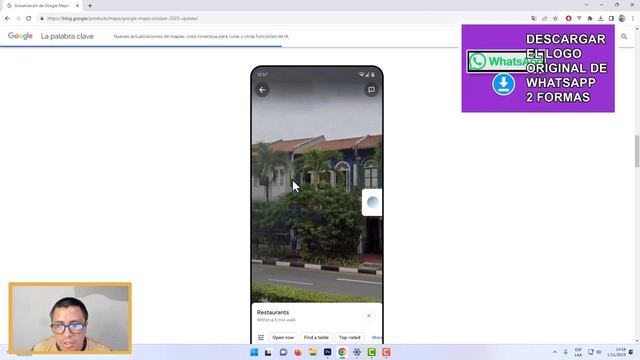This screenshot has width=640, height=360.
Task: Open the Windows Start menu
Action: (254, 352)
